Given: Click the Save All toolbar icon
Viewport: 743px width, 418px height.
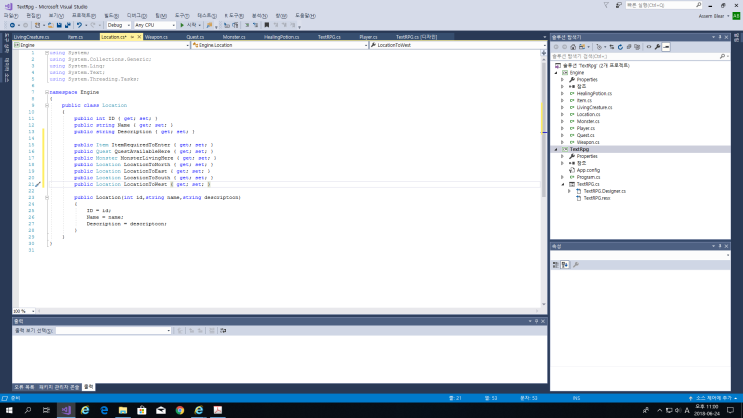Looking at the screenshot, I should [x=66, y=25].
